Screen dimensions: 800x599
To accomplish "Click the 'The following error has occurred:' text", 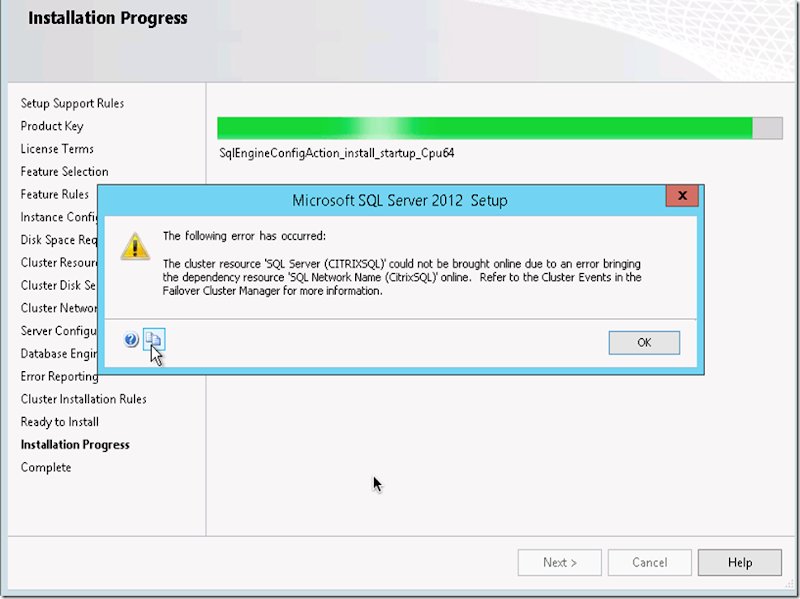I will point(244,236).
